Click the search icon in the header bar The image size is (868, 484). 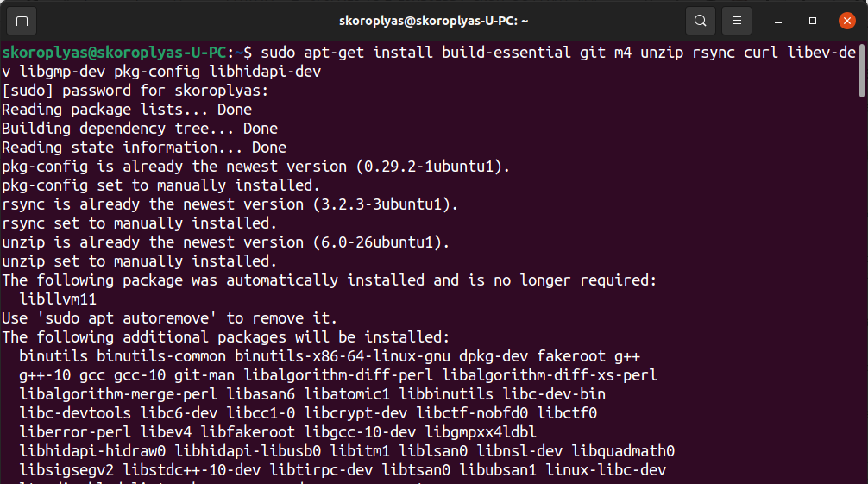click(x=701, y=21)
